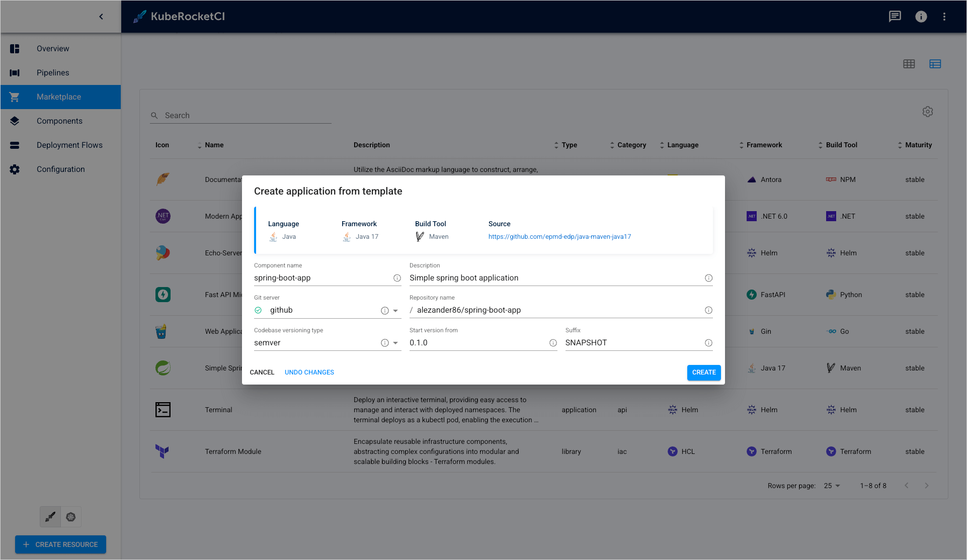
Task: Open Deployment Flows via its icon
Action: (15, 145)
